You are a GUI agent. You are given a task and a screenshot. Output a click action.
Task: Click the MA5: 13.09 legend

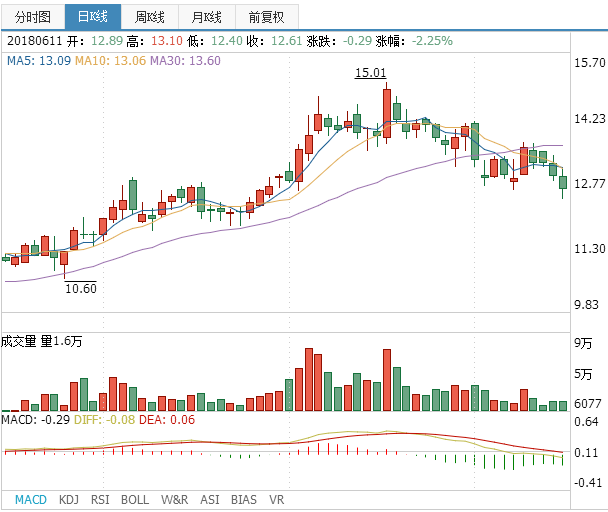click(x=39, y=61)
